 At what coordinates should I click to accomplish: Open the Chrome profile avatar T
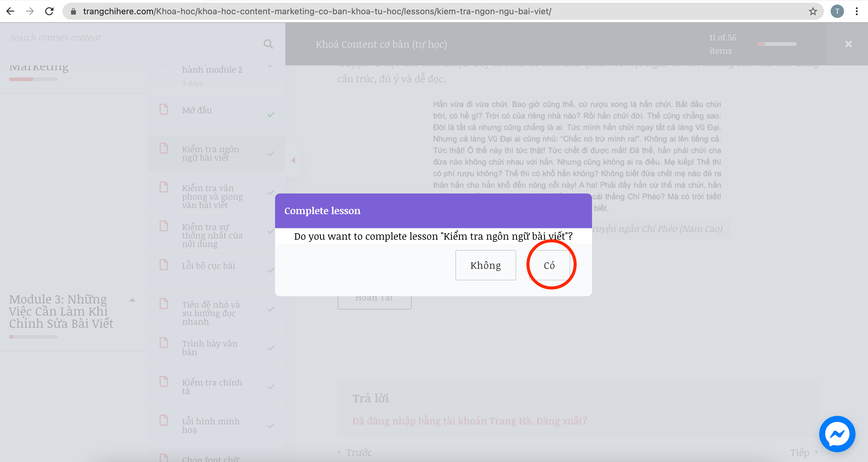click(837, 12)
